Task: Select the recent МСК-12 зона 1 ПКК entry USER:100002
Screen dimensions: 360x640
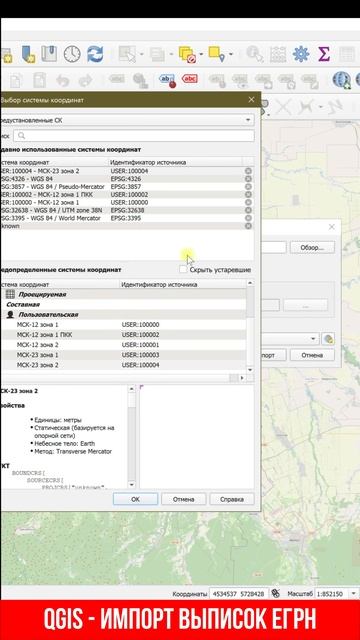Action: click(x=122, y=195)
